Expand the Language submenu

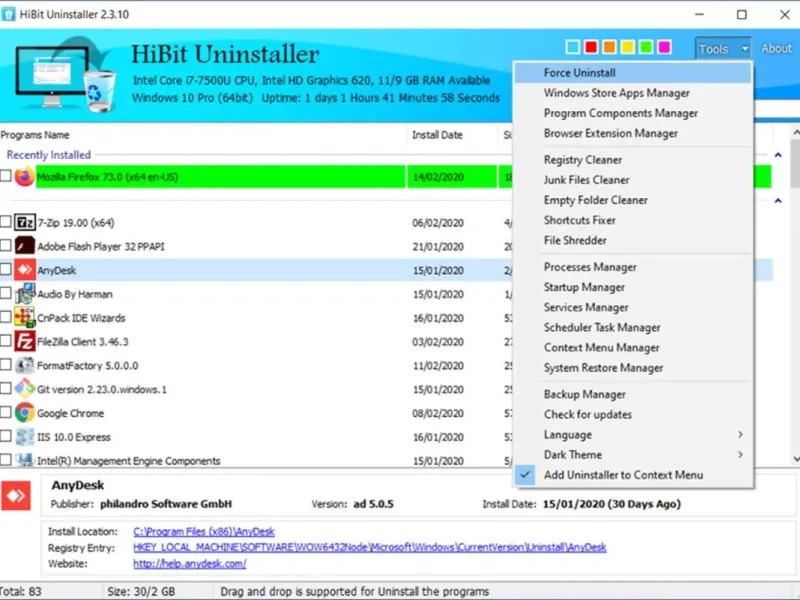point(633,435)
